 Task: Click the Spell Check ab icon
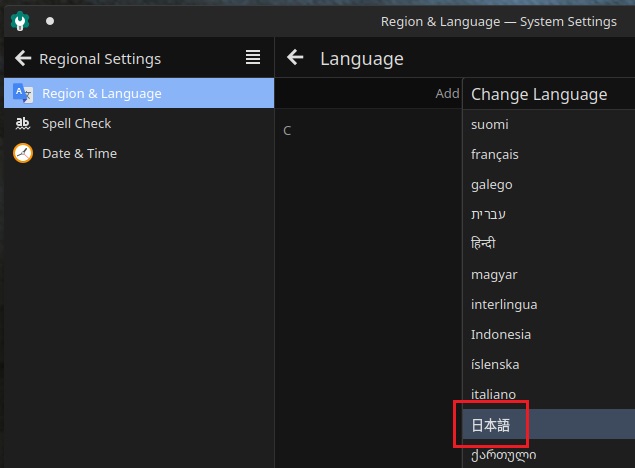23,123
